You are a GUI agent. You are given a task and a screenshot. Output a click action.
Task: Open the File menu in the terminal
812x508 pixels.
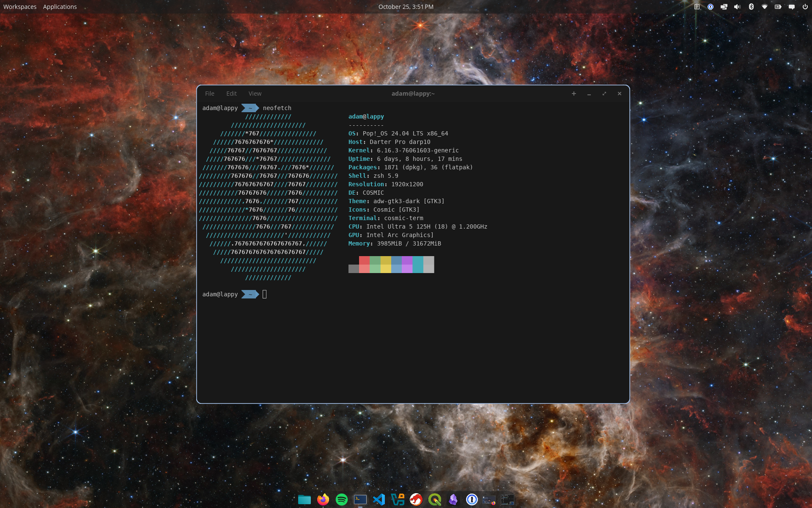click(x=210, y=94)
